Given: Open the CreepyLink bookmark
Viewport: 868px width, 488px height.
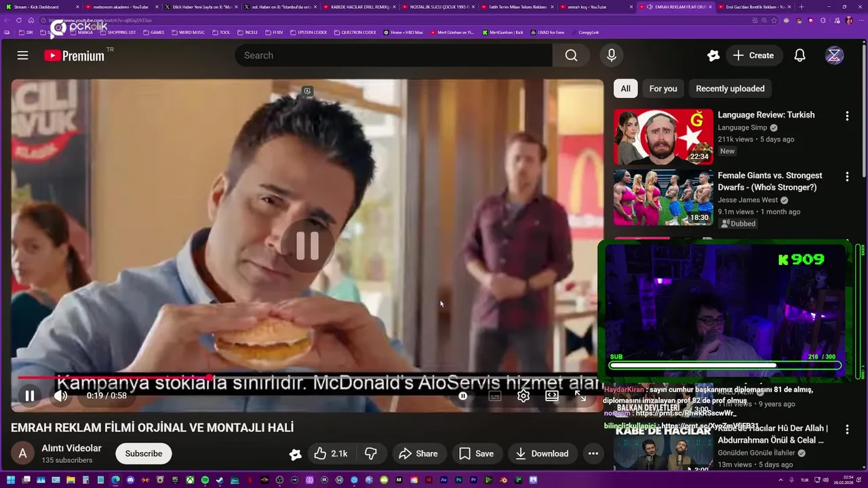Looking at the screenshot, I should click(585, 33).
